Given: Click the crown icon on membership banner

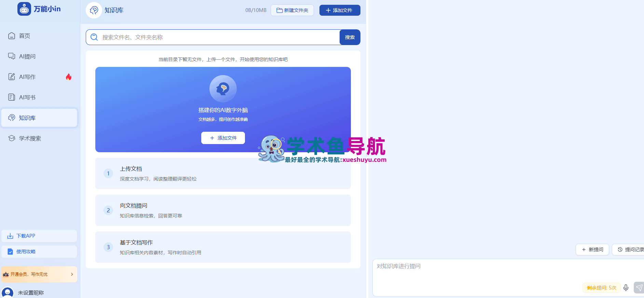Looking at the screenshot, I should [6, 274].
